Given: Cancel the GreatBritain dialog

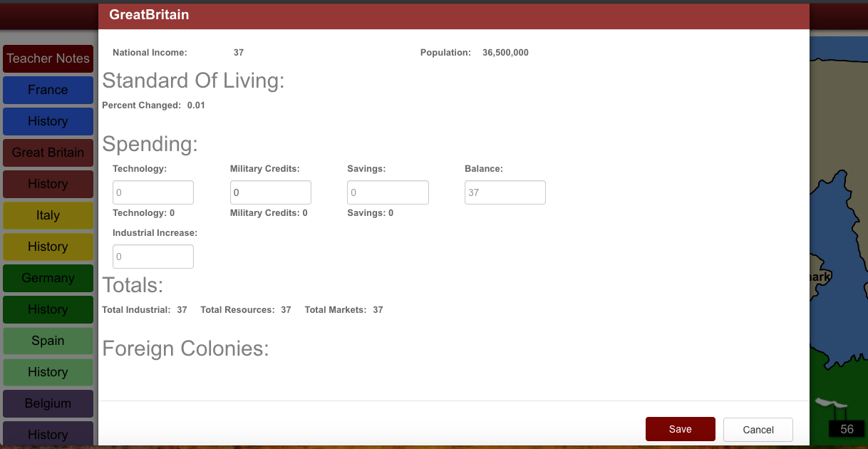Looking at the screenshot, I should pyautogui.click(x=758, y=430).
